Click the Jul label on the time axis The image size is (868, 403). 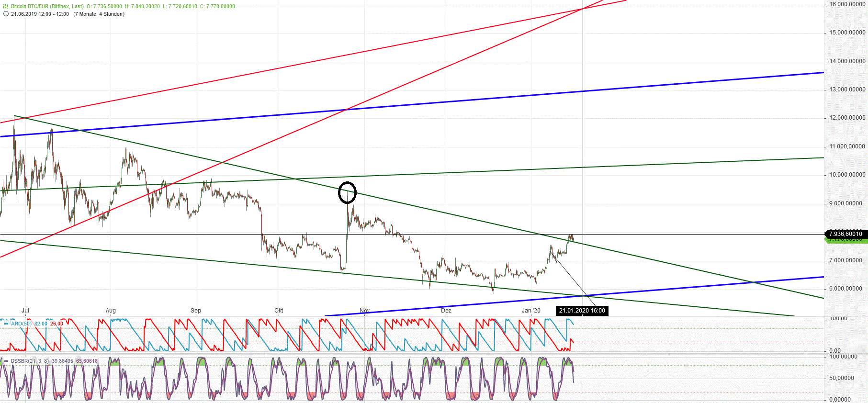(25, 311)
